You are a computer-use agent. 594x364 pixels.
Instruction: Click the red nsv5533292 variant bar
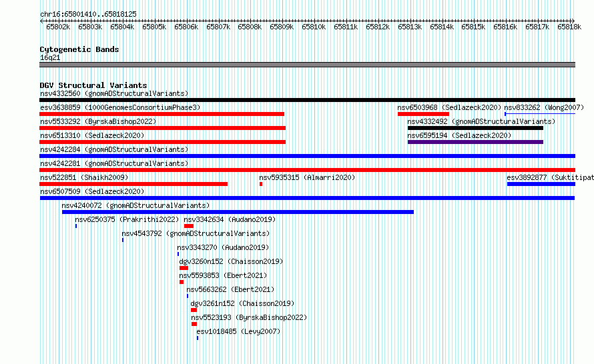coord(163,128)
